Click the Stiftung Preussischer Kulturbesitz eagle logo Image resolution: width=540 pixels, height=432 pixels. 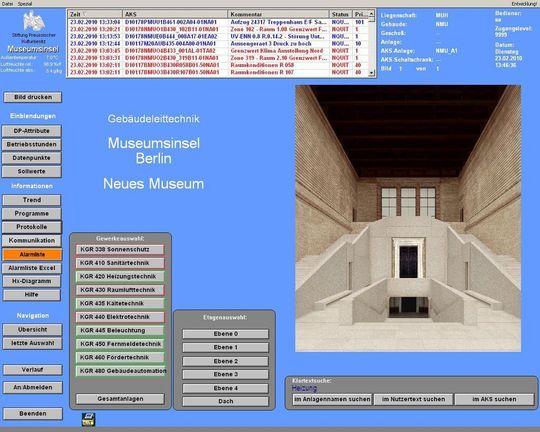pos(34,21)
